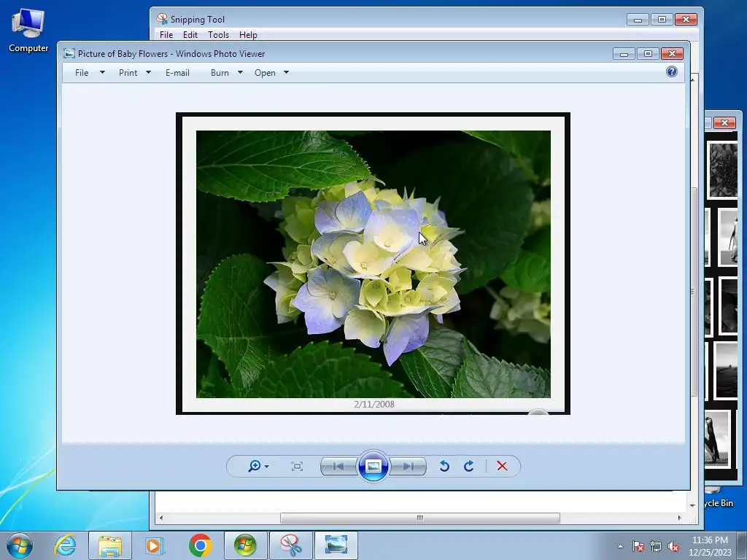Expand the Burn dropdown arrow
The height and width of the screenshot is (560, 747).
point(240,72)
